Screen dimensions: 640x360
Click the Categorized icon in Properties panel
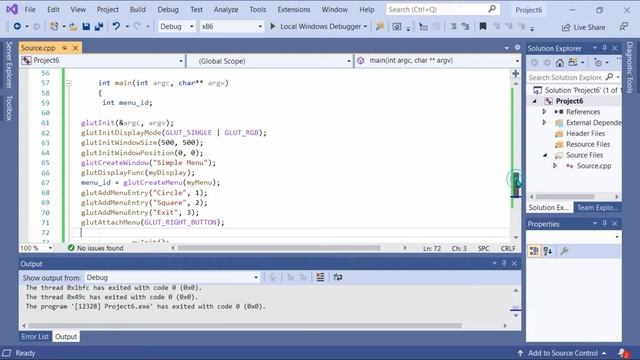click(x=534, y=251)
